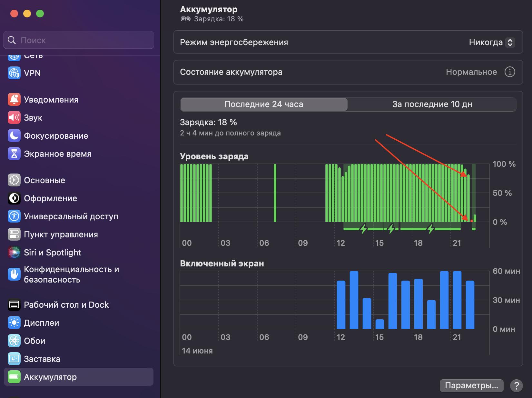Click the search field (Поиск)
Screen dimensions: 532x398
tap(79, 40)
